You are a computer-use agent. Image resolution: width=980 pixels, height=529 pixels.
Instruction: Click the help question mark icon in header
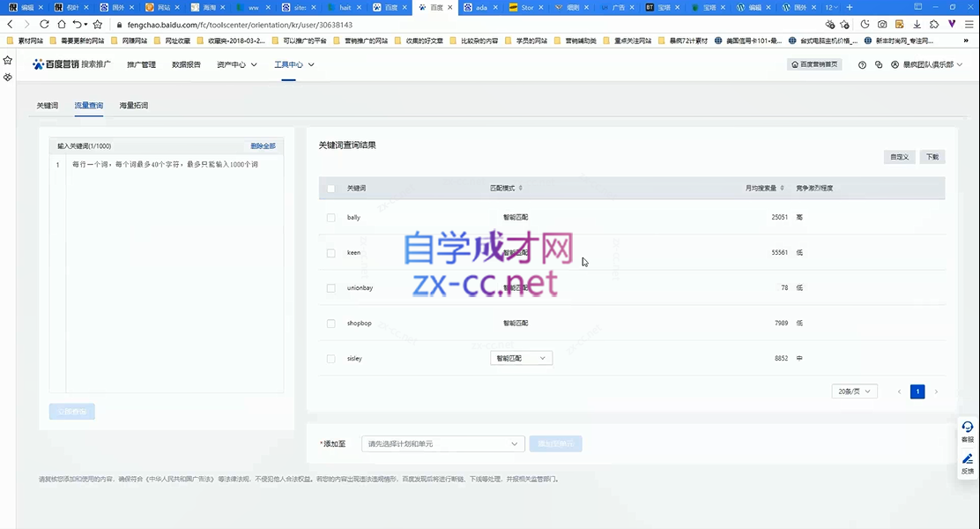[x=862, y=65]
